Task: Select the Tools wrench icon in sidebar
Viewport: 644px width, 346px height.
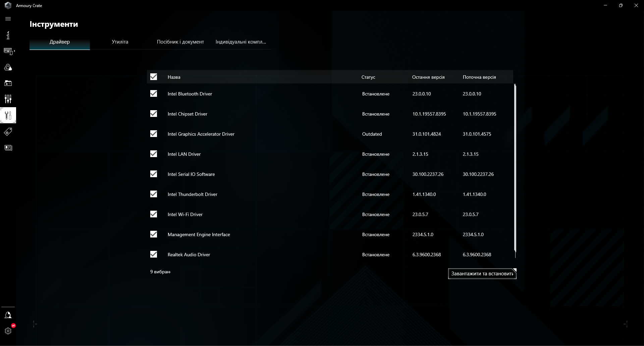Action: [8, 115]
